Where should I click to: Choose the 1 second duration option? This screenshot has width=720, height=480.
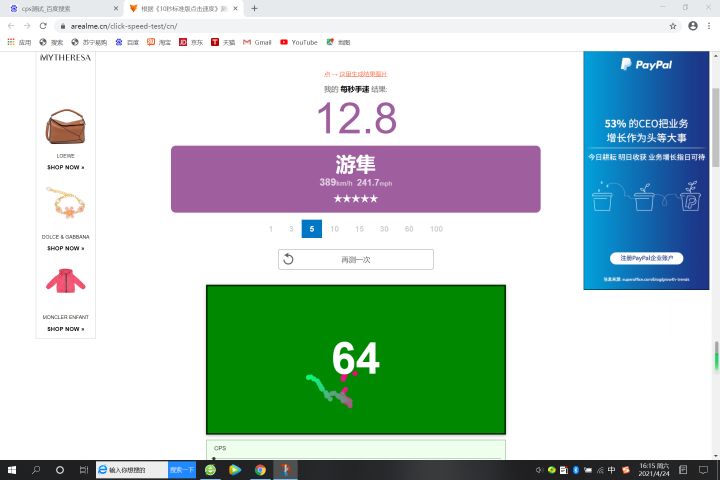271,229
